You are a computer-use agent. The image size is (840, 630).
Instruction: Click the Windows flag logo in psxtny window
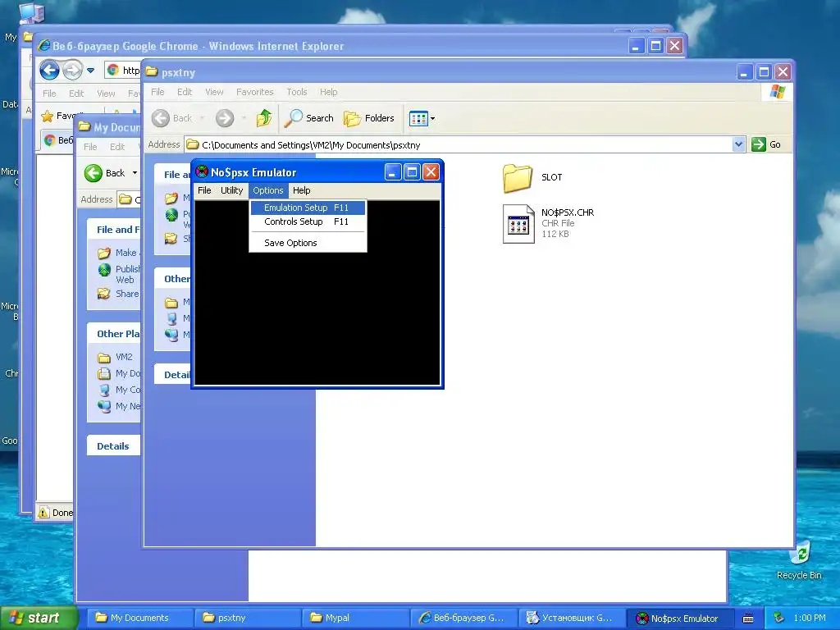click(778, 92)
